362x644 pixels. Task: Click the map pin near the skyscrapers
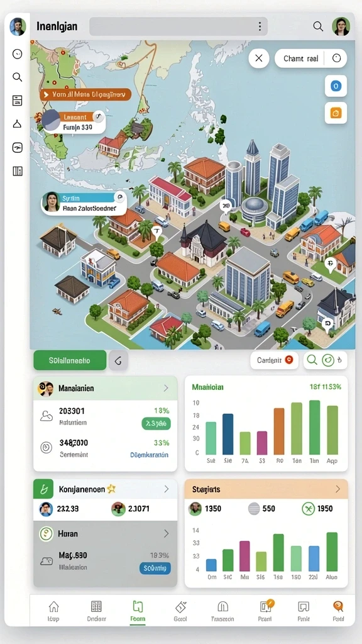(226, 206)
